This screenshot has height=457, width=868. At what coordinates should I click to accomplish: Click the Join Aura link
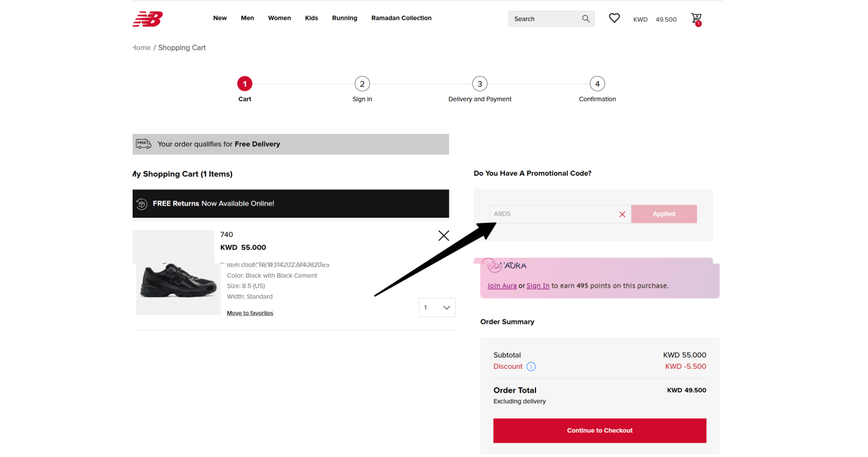502,286
